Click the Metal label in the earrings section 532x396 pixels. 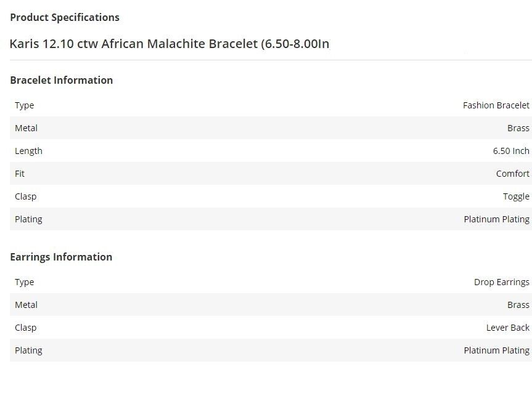(x=27, y=305)
